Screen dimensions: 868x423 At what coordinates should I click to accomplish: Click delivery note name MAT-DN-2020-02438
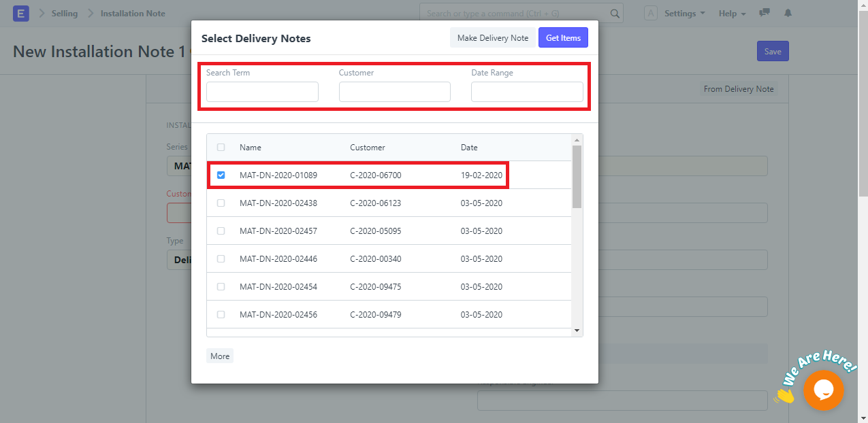tap(278, 203)
